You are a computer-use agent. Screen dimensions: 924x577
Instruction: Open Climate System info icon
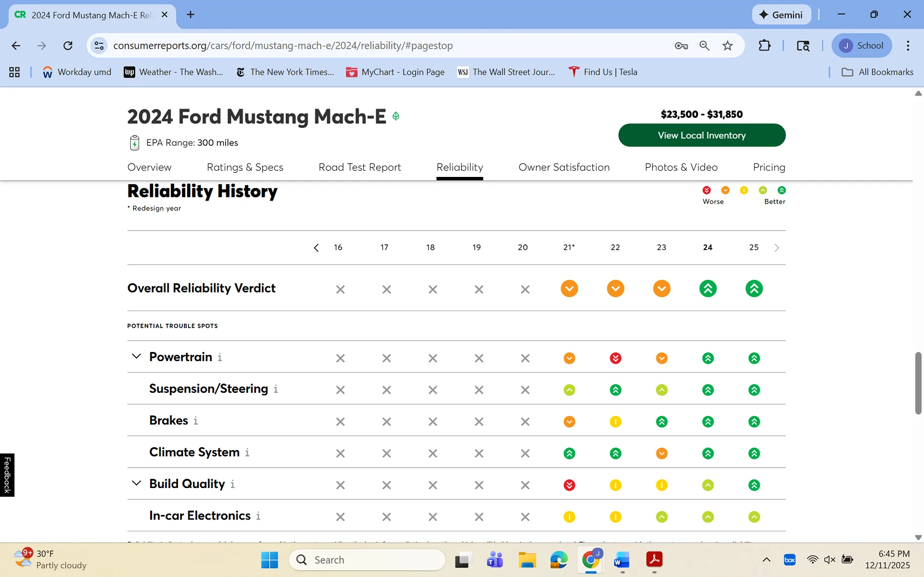247,453
